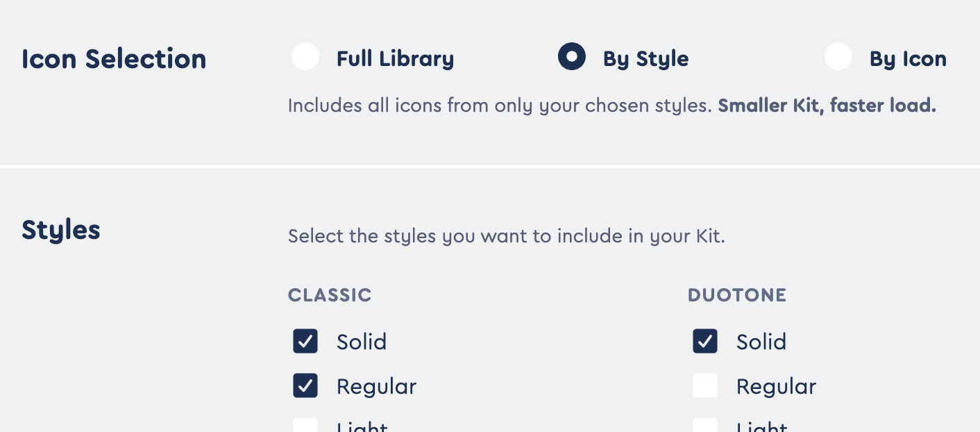Click the empty Full Library radio circle
The width and height of the screenshot is (980, 432).
(x=305, y=56)
